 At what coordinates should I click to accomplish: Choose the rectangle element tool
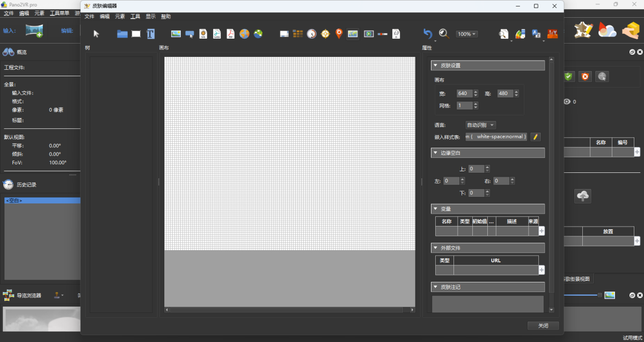(x=136, y=34)
